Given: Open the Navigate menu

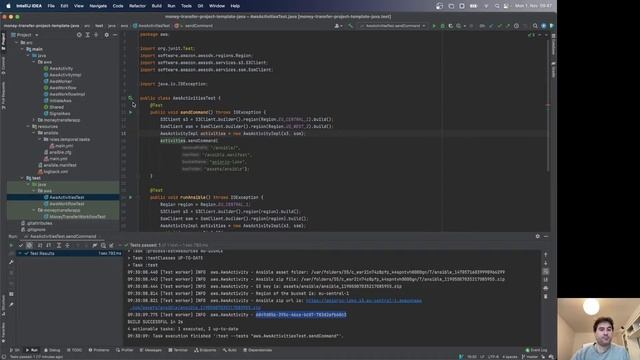Looking at the screenshot, I should (x=98, y=6).
